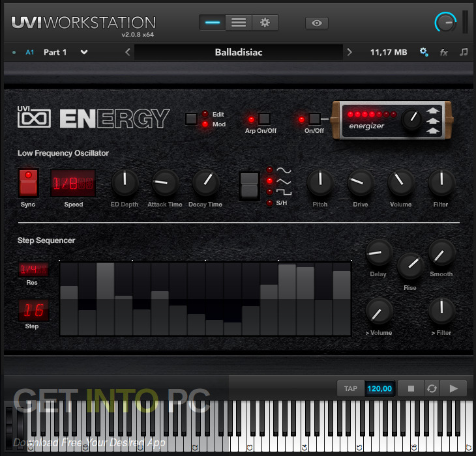Open the workstation settings gear
The width and height of the screenshot is (476, 456).
point(265,23)
